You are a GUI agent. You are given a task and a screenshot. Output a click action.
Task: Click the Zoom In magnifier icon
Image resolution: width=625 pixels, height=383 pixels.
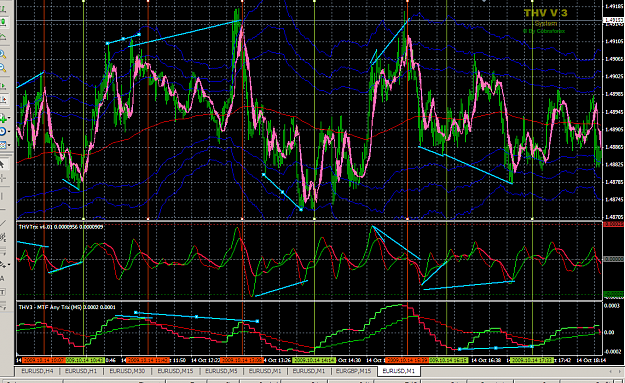[x=3, y=54]
